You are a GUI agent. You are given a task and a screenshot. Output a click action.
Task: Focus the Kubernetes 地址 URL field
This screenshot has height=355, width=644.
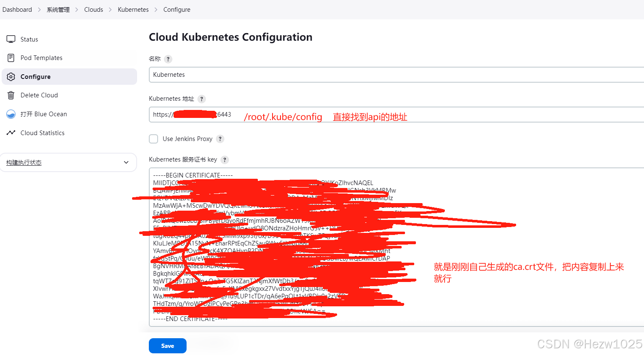coord(396,115)
